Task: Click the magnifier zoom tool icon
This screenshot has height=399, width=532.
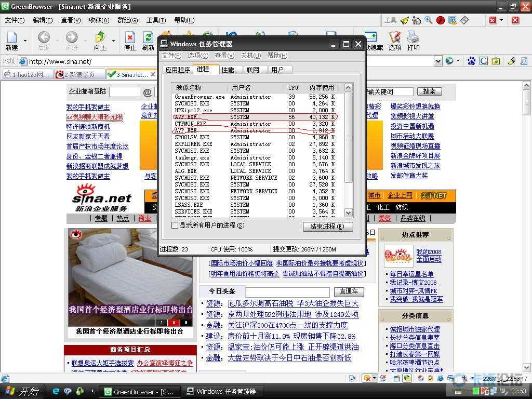Action: 429,20
